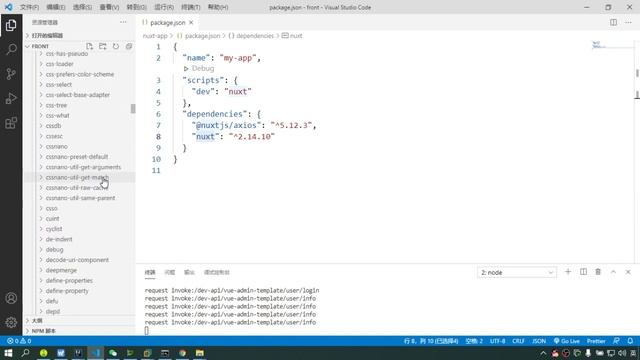
Task: Expand the cssnano folder
Action: (x=57, y=147)
